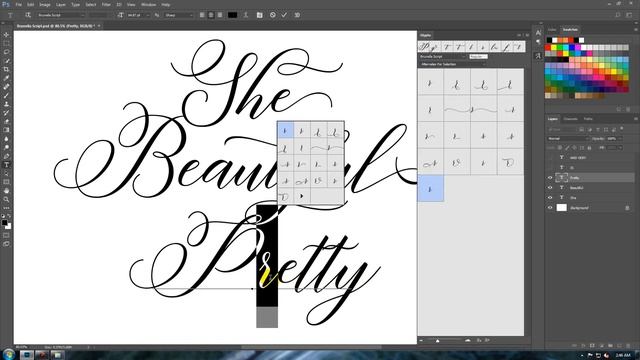Hide the She layer
Screen dimensions: 640x360
(550, 198)
